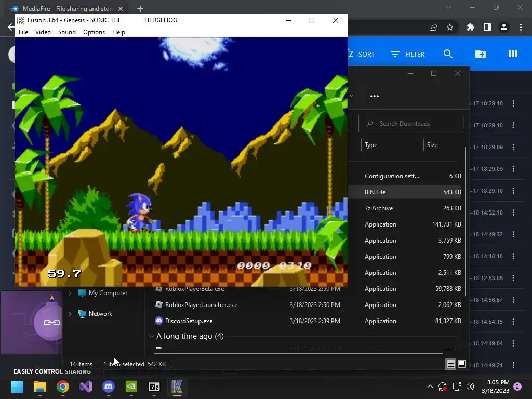
Task: Open the File menu in Fusion
Action: click(23, 32)
